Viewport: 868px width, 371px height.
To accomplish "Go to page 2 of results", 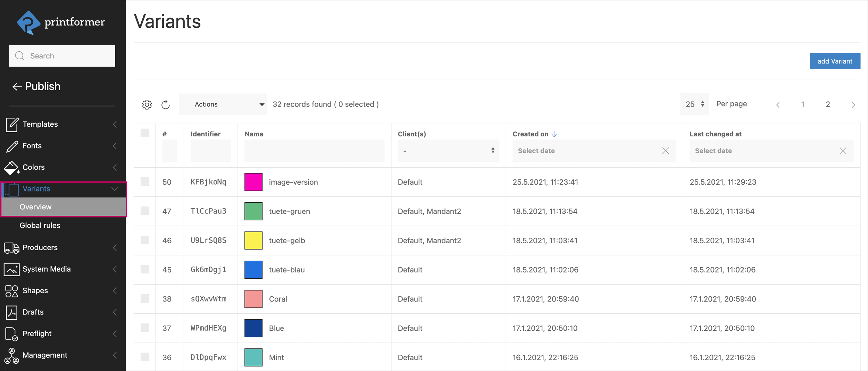I will pyautogui.click(x=828, y=104).
